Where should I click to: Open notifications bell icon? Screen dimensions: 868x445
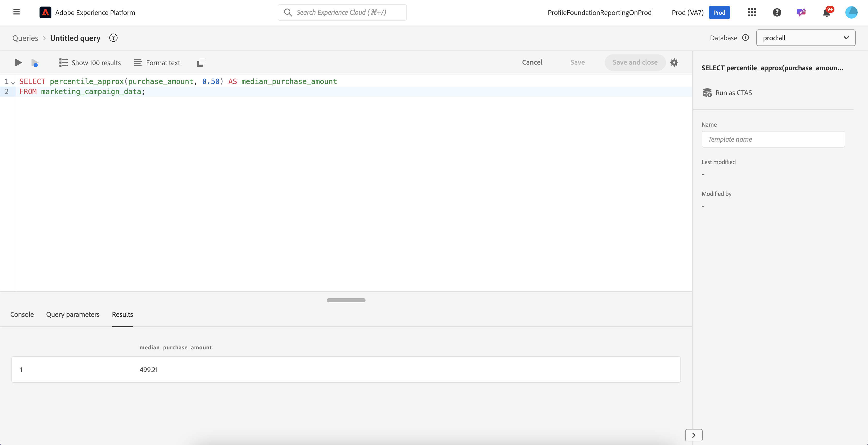point(827,13)
